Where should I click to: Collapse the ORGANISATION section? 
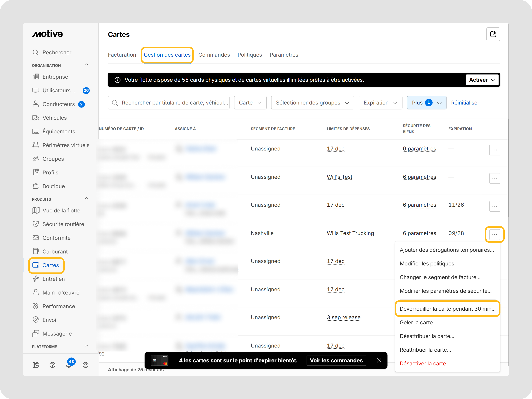(87, 65)
